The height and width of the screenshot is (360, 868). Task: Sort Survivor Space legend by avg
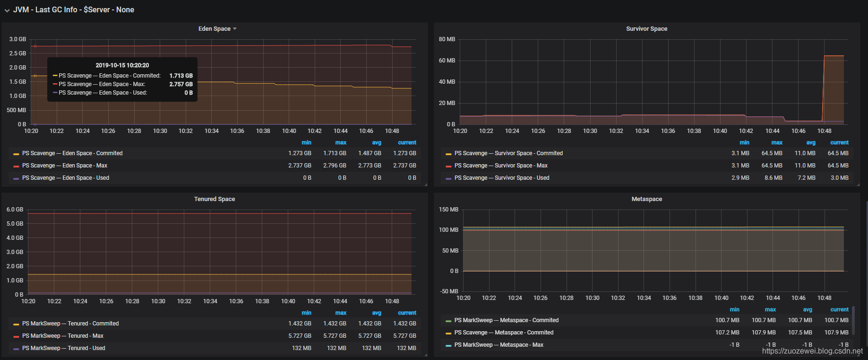click(x=811, y=142)
